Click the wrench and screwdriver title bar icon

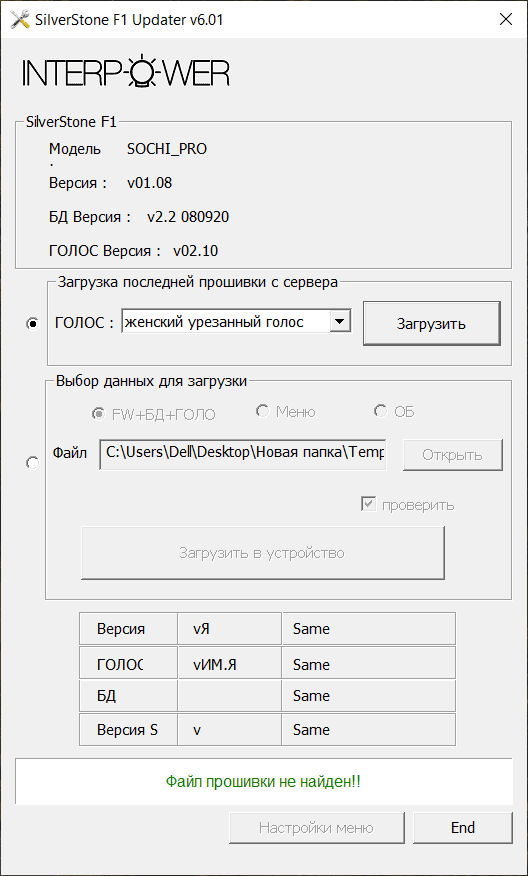click(20, 20)
